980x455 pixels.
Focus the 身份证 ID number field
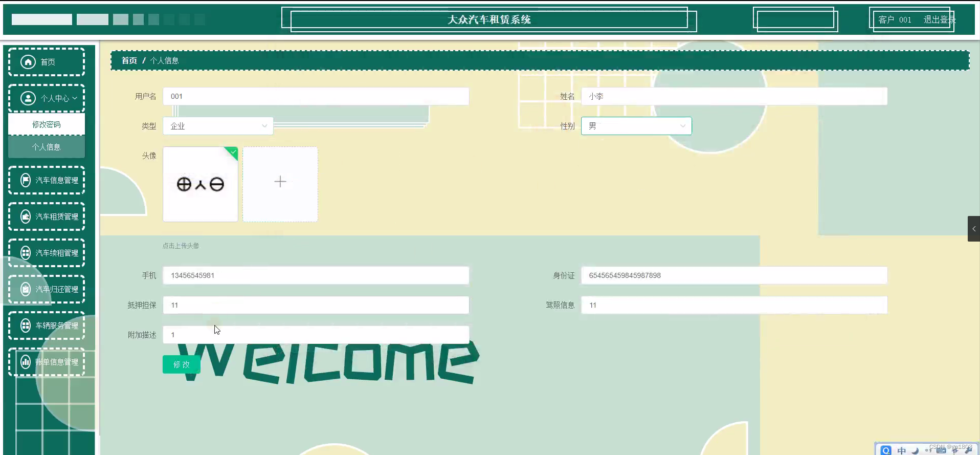click(734, 275)
